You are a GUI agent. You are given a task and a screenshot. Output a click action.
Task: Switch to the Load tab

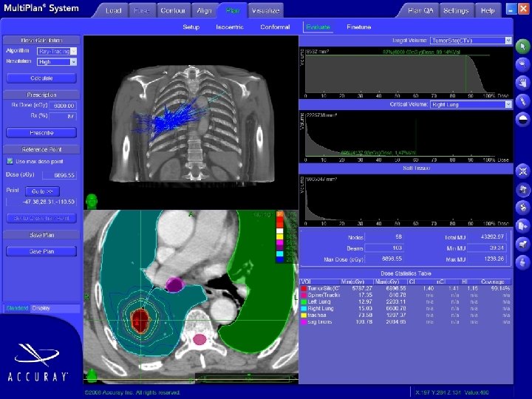(x=113, y=10)
